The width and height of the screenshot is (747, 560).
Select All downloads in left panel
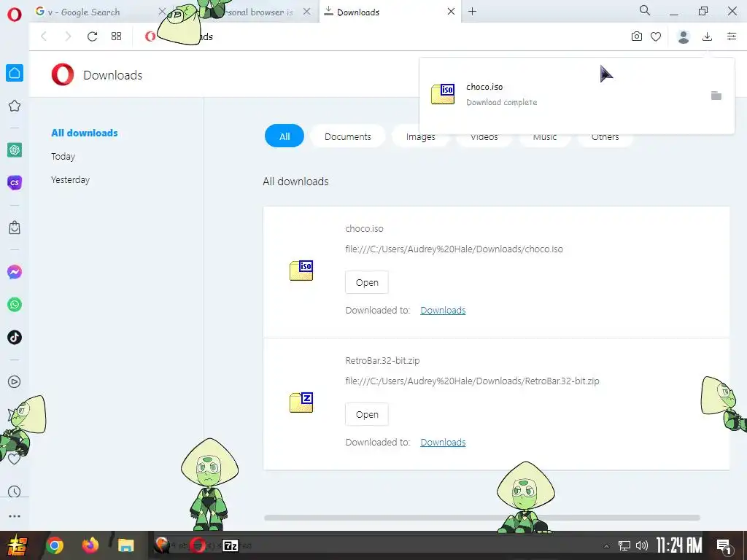[x=85, y=133]
